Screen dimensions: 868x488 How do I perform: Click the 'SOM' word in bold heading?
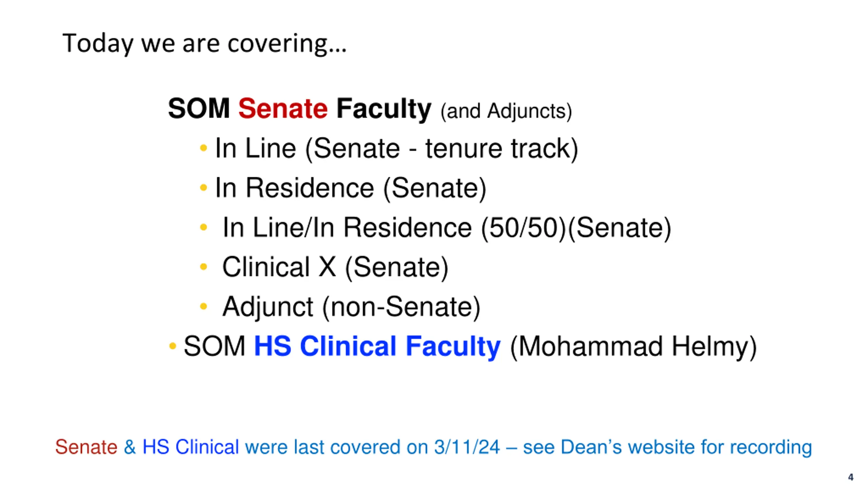(199, 108)
